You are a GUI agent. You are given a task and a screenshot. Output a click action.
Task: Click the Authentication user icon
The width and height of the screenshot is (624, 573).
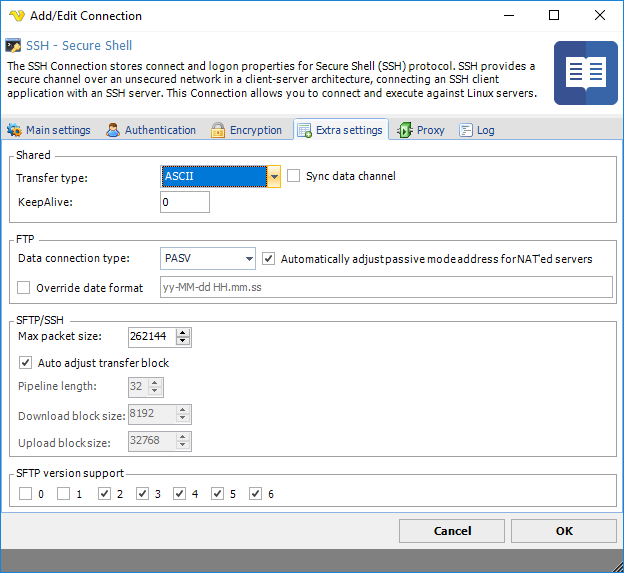[114, 130]
